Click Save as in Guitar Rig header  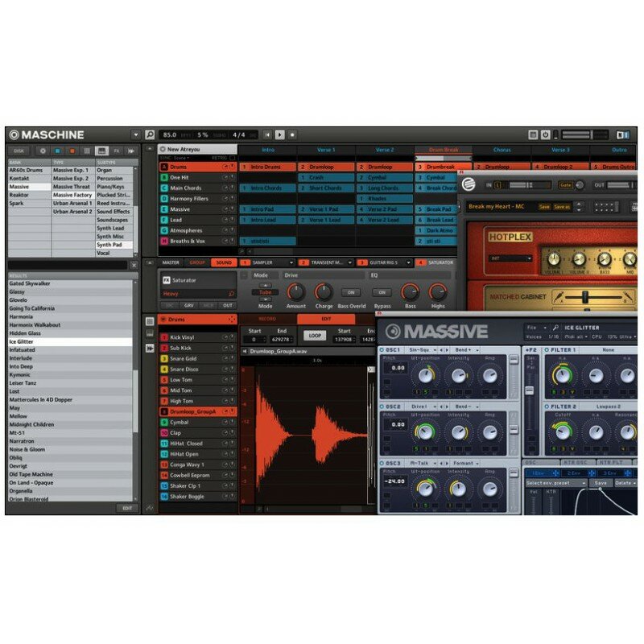(x=562, y=207)
